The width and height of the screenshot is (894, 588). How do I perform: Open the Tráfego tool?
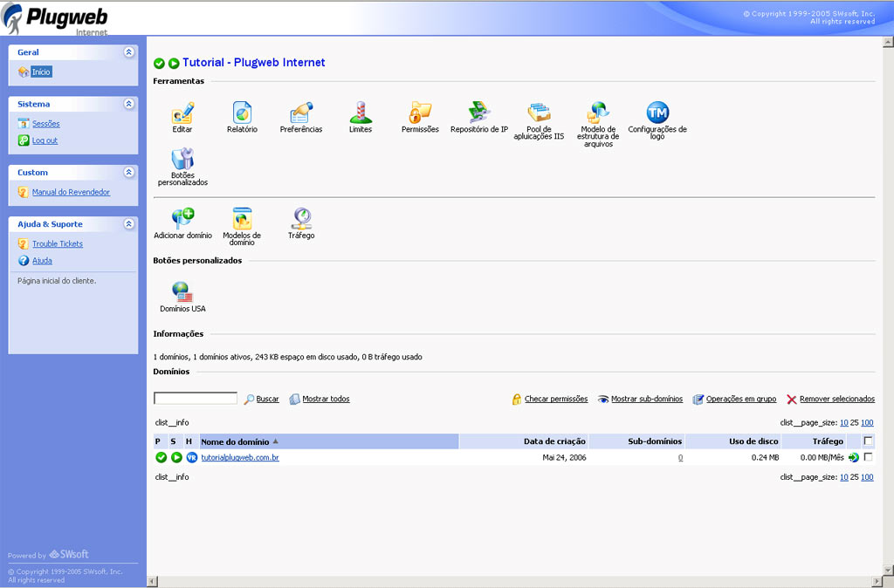click(301, 219)
